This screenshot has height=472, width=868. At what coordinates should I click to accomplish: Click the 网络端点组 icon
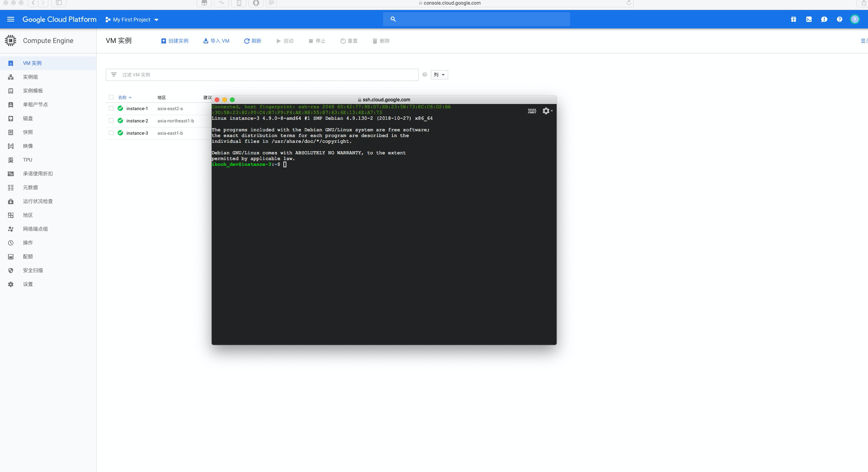pyautogui.click(x=11, y=229)
